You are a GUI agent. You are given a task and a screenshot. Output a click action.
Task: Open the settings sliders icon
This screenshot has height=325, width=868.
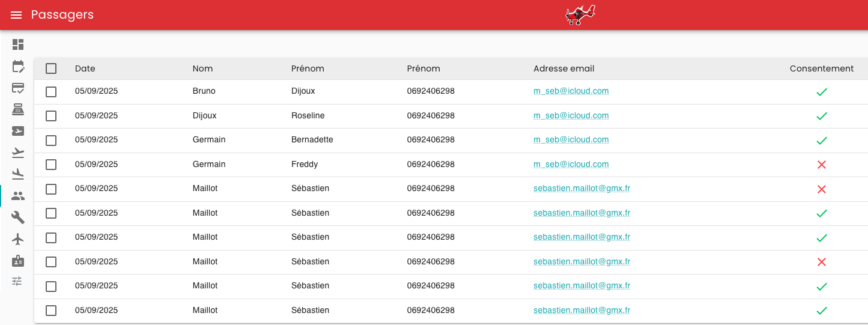pos(17,281)
